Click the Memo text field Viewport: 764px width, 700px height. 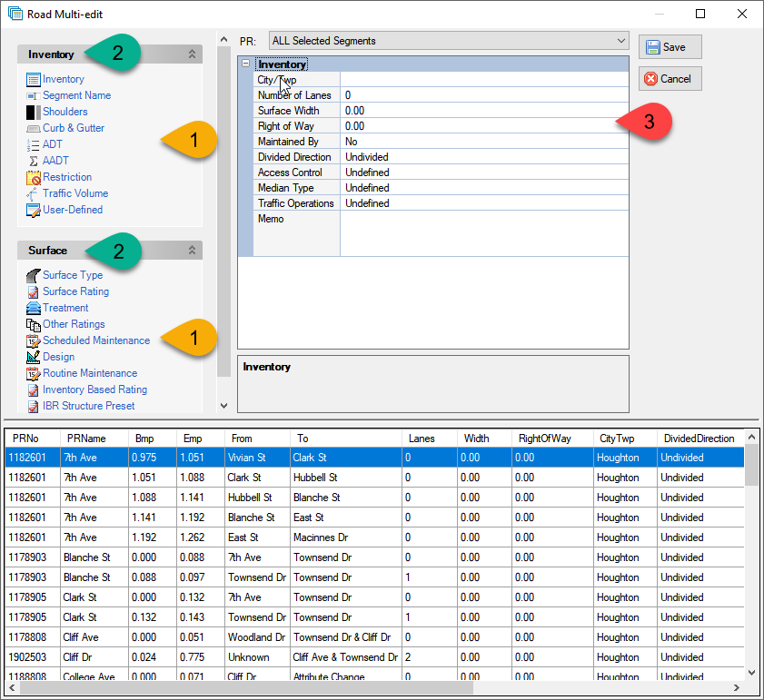click(x=484, y=233)
